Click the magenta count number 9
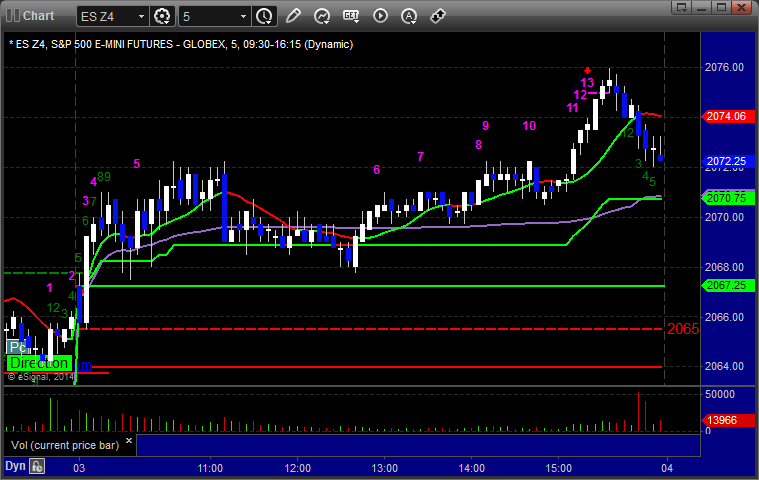Image resolution: width=759 pixels, height=480 pixels. point(486,126)
